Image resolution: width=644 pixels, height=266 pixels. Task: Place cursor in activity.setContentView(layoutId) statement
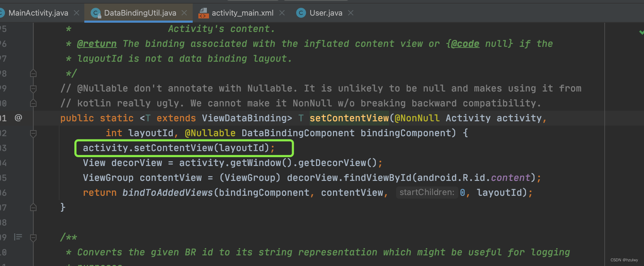click(x=179, y=148)
